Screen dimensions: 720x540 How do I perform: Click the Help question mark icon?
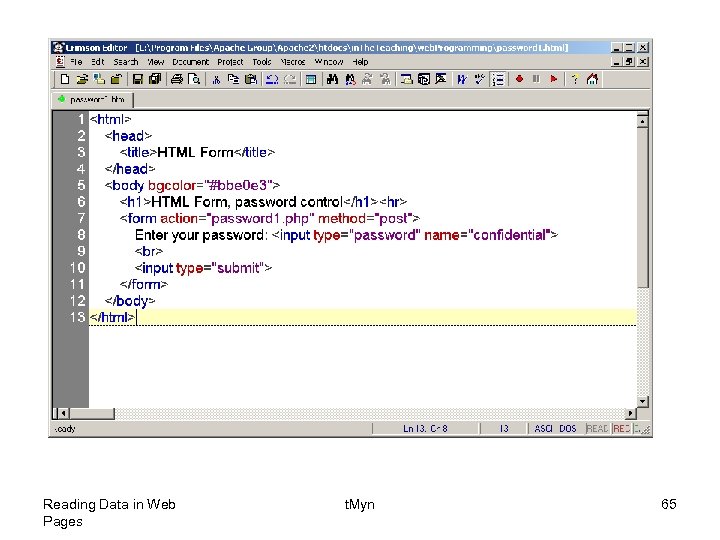pos(574,79)
